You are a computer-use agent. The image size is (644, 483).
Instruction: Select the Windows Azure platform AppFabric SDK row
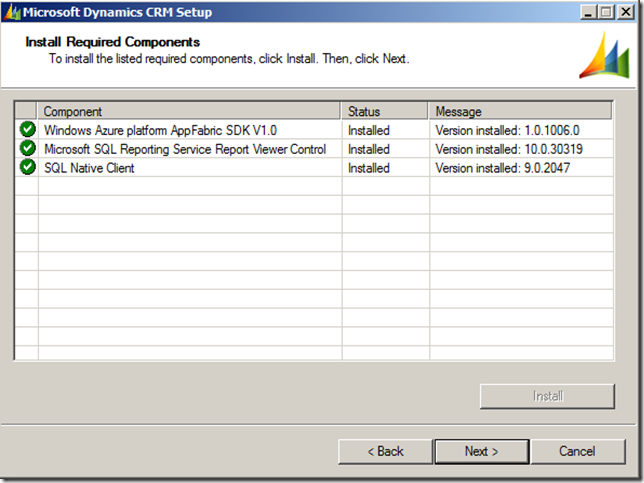(160, 130)
